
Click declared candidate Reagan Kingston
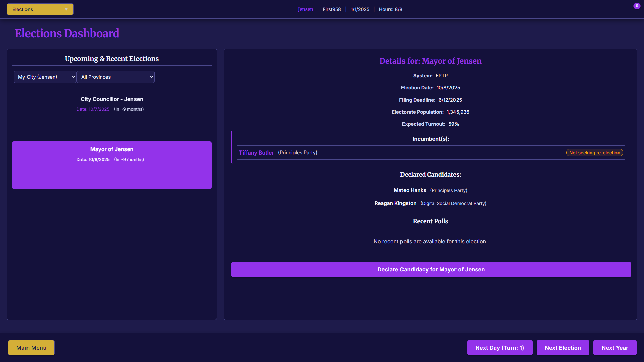click(395, 203)
